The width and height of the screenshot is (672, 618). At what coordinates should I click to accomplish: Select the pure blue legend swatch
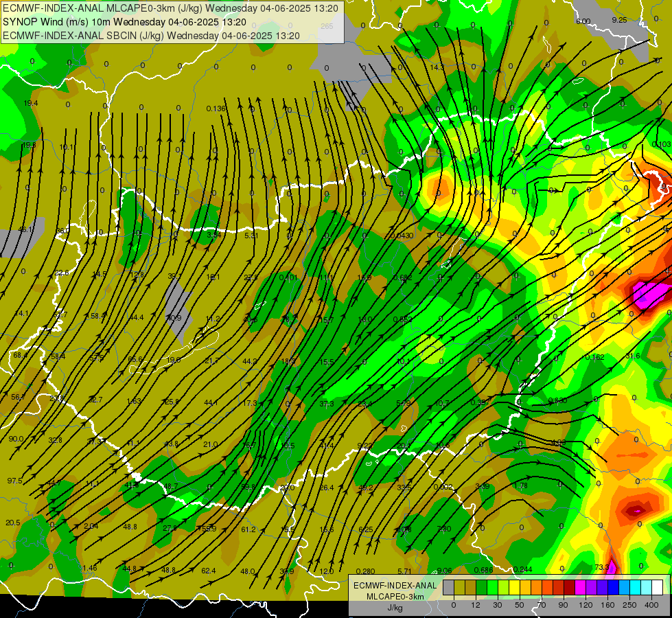click(x=613, y=587)
